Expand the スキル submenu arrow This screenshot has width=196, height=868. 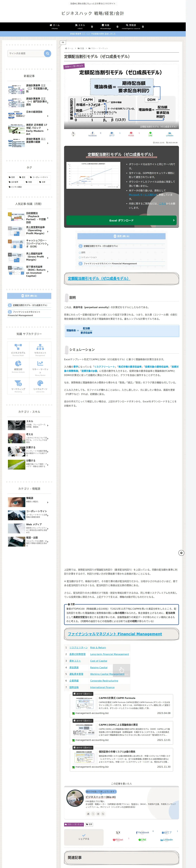tap(92, 27)
